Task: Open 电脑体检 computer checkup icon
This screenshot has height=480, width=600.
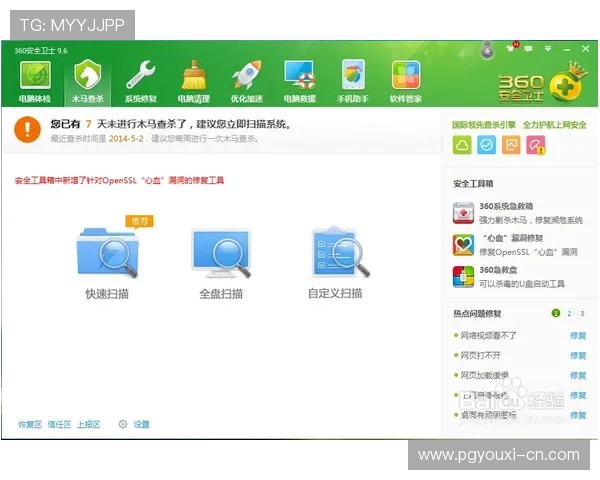Action: pyautogui.click(x=35, y=82)
